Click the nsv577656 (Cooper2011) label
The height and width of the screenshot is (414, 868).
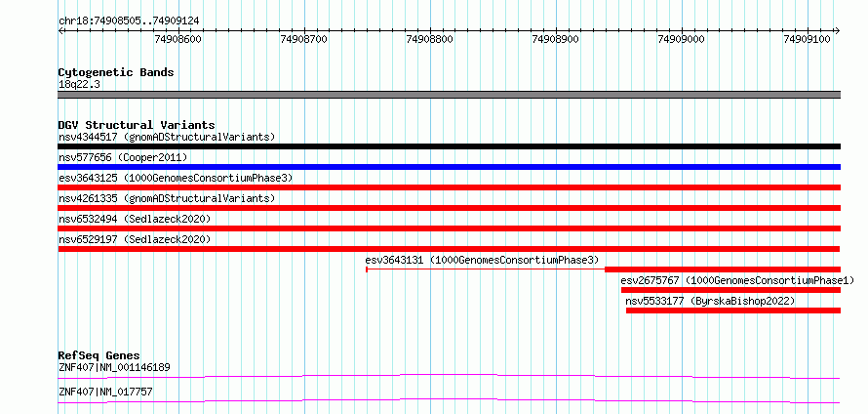(x=123, y=158)
